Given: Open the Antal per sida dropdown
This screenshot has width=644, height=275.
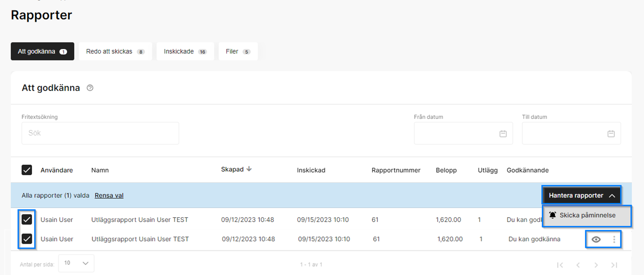Looking at the screenshot, I should [76, 263].
